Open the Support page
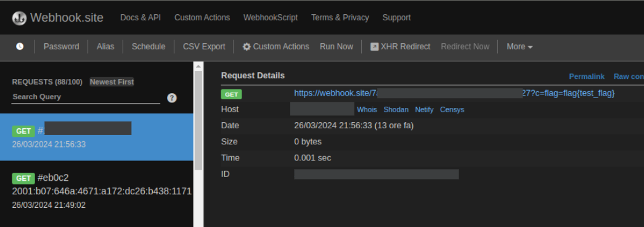 coord(396,18)
